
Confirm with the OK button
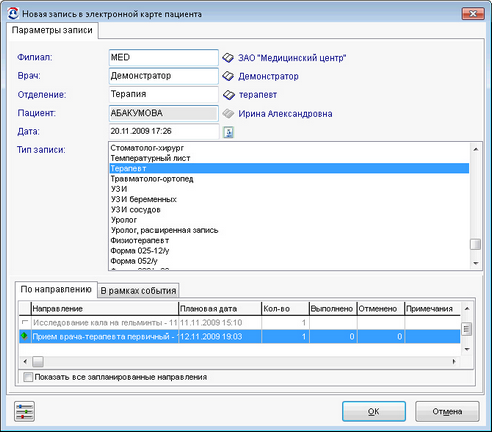point(374,411)
